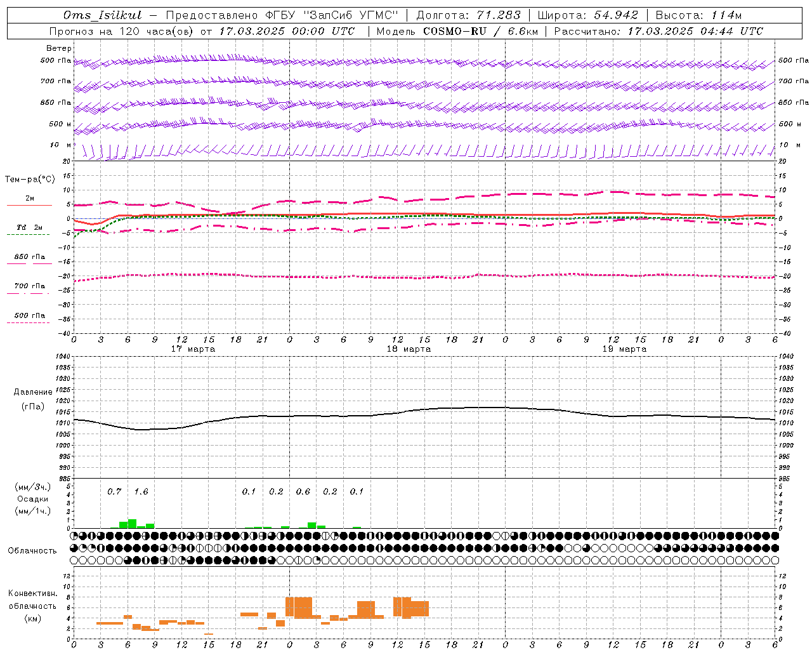Screen dimensions: 812x650
Task: Click the 'Давление' pressure panel label
Action: click(33, 392)
